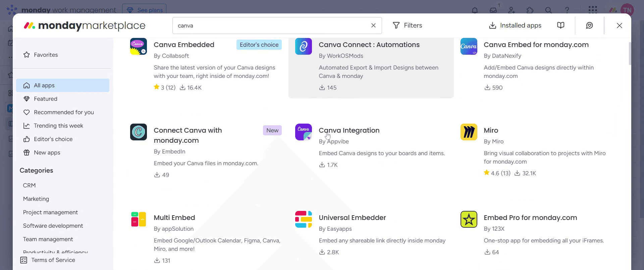
Task: Click 'By Collabsoft' developer text
Action: 171,56
